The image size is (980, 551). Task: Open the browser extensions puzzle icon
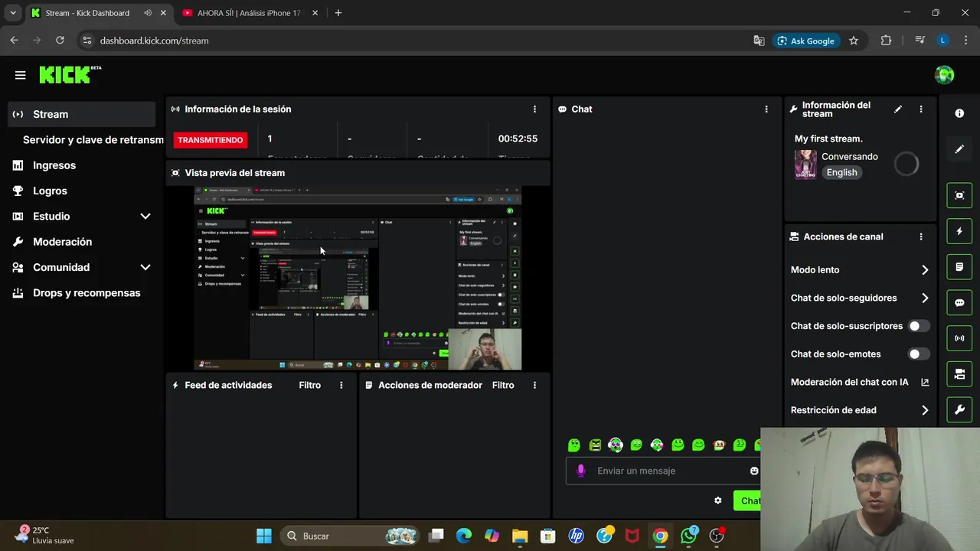point(886,41)
